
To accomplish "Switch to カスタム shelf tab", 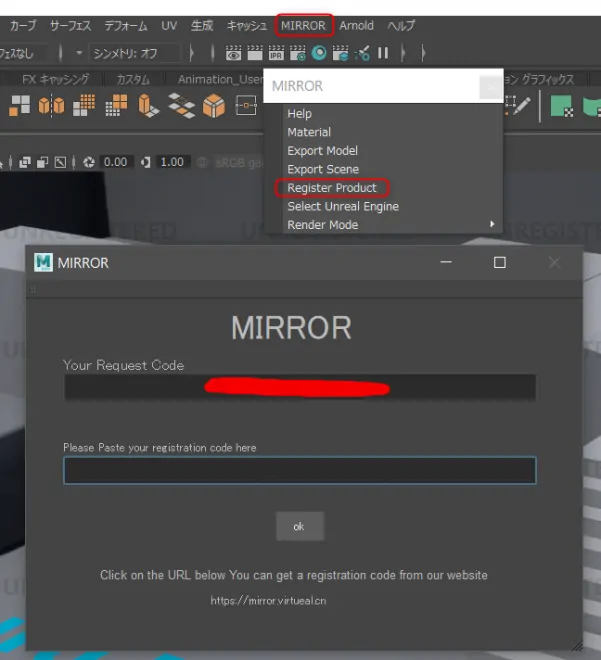I will click(133, 79).
